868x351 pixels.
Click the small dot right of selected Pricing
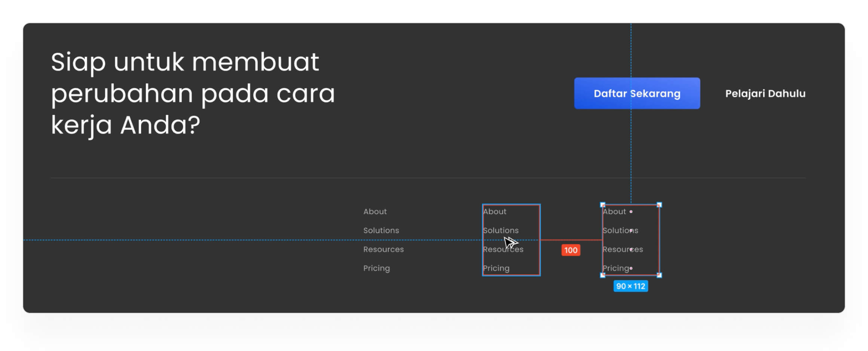pos(631,268)
